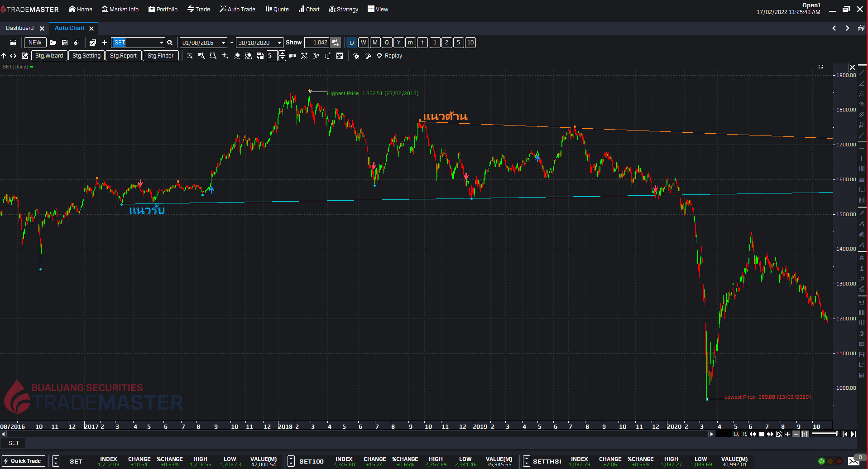Open the Market Info menu
The height and width of the screenshot is (469, 868).
click(120, 9)
